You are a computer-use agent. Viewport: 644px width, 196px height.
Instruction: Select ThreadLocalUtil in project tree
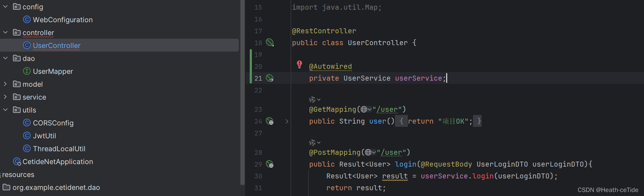pos(59,149)
